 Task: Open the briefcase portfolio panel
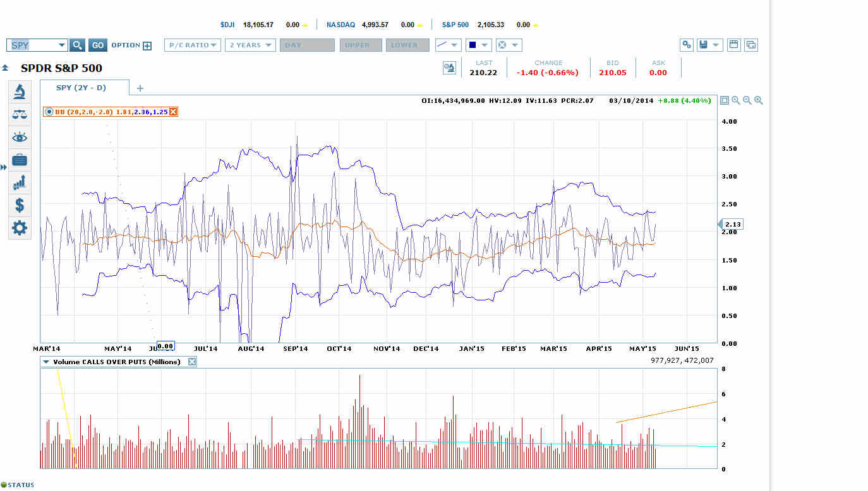19,160
